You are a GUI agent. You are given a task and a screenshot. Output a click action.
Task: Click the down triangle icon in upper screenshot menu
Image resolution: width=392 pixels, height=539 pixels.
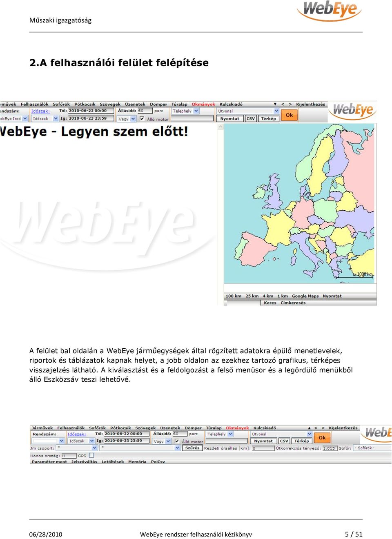[x=275, y=105]
